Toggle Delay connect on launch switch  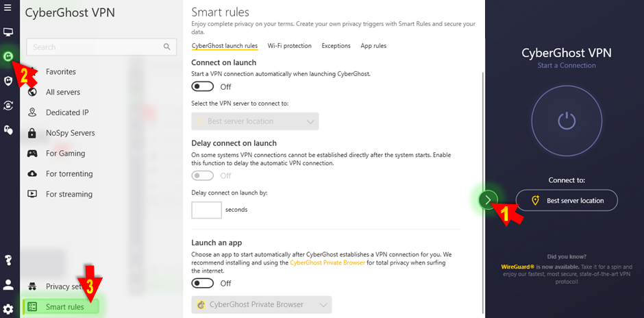click(203, 176)
